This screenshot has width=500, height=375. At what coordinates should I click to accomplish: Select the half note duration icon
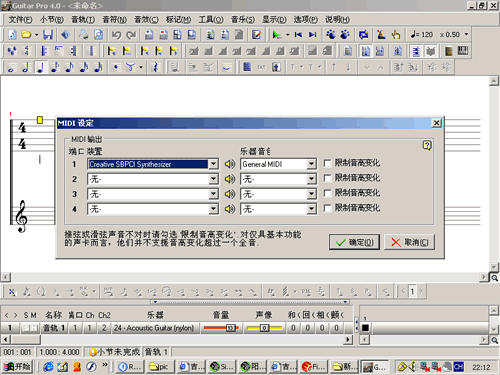26,67
